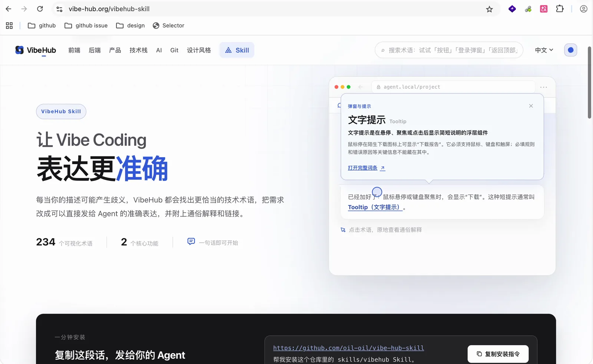Open the 后端 navigation item
The height and width of the screenshot is (364, 593).
95,50
